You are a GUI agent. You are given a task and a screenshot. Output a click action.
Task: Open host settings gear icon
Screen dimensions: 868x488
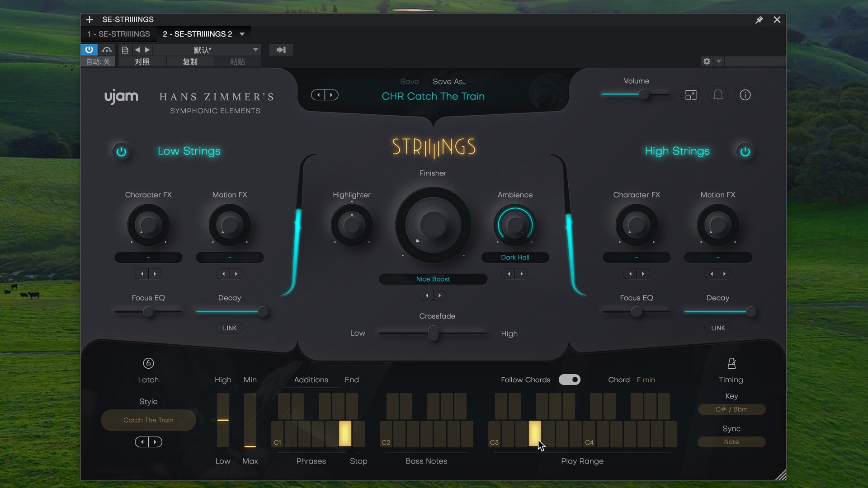tap(707, 61)
